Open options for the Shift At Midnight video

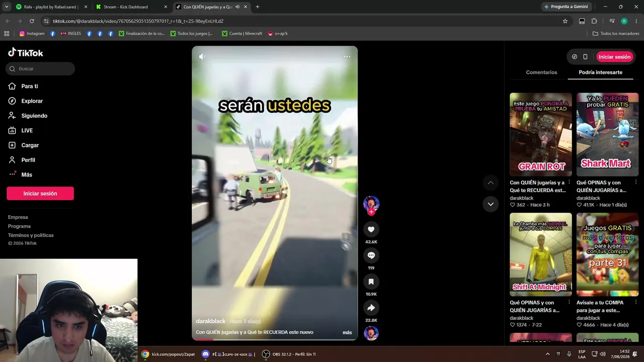[x=569, y=303]
